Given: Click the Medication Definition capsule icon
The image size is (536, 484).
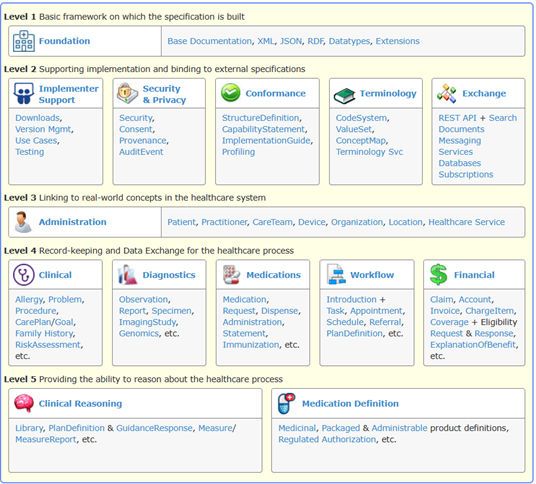Looking at the screenshot, I should 286,403.
